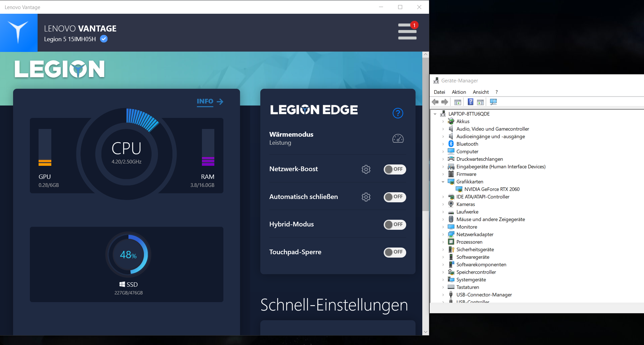Click the SSD 48% usage gauge

128,255
